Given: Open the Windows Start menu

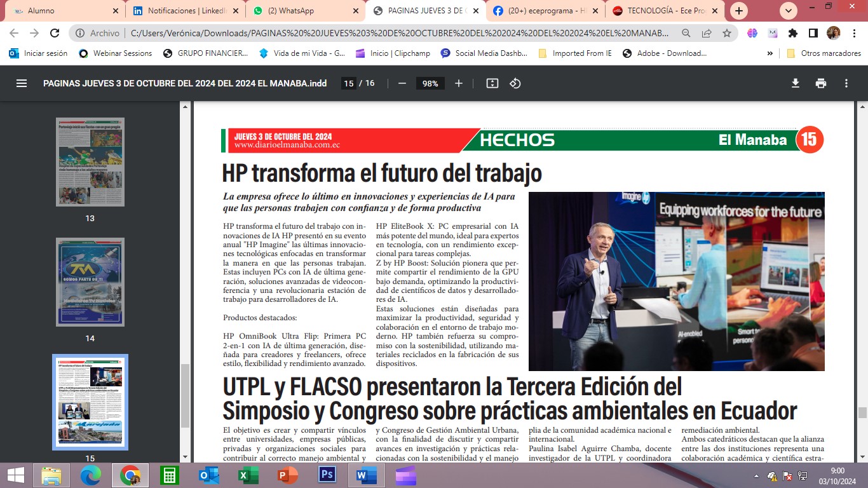Looking at the screenshot, I should pos(15,475).
